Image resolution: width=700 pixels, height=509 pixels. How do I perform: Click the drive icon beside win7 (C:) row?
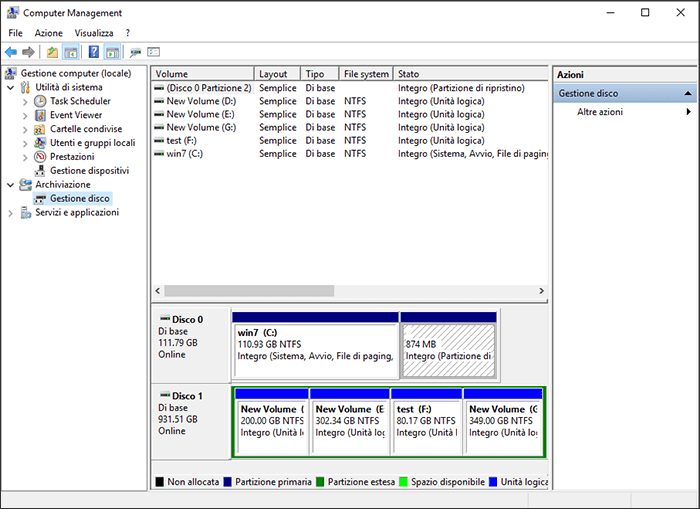point(159,154)
